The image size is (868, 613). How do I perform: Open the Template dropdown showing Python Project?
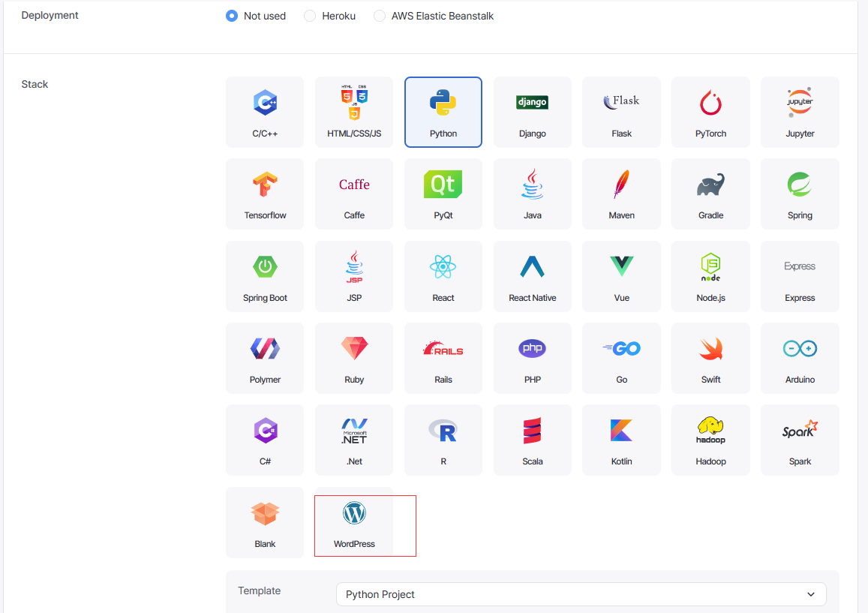(x=581, y=594)
